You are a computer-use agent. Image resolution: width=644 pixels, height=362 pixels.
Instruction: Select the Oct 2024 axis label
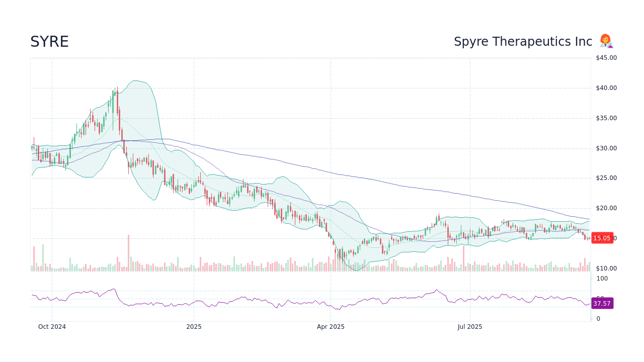pos(52,326)
